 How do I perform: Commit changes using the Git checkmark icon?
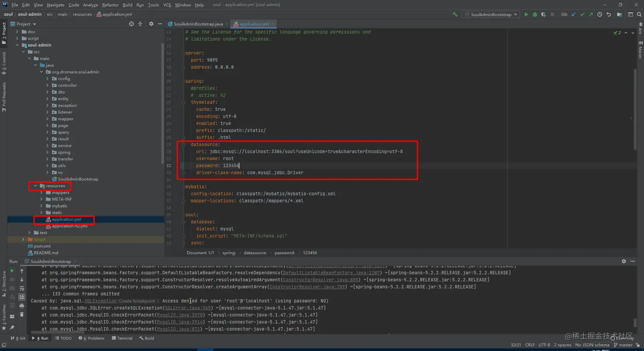pos(582,14)
